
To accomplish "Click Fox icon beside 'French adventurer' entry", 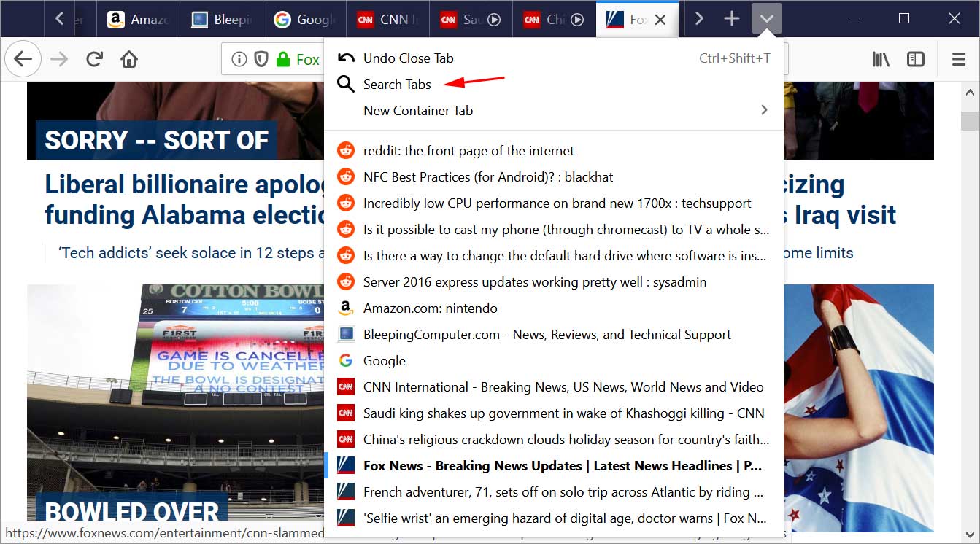I will tap(346, 492).
